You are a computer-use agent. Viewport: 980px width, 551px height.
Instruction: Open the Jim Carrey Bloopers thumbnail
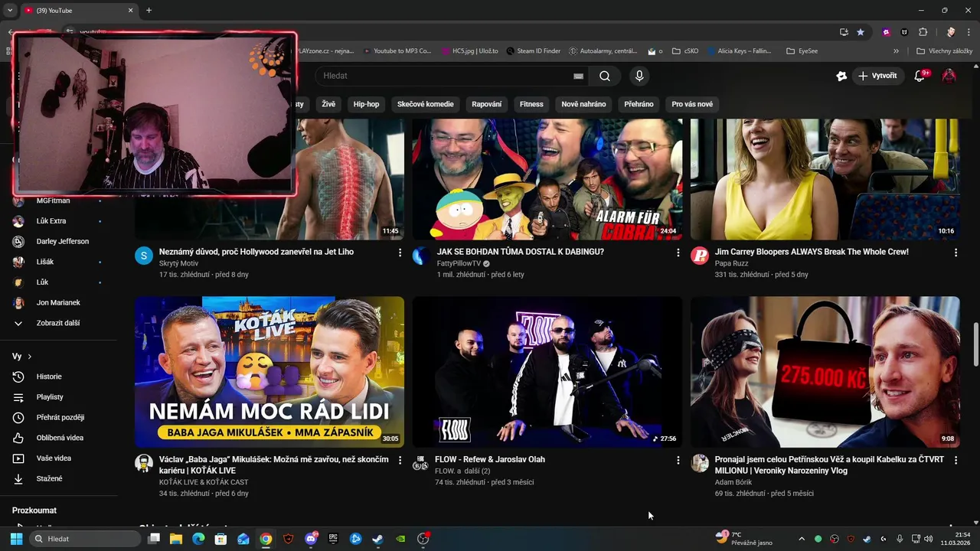(x=825, y=179)
